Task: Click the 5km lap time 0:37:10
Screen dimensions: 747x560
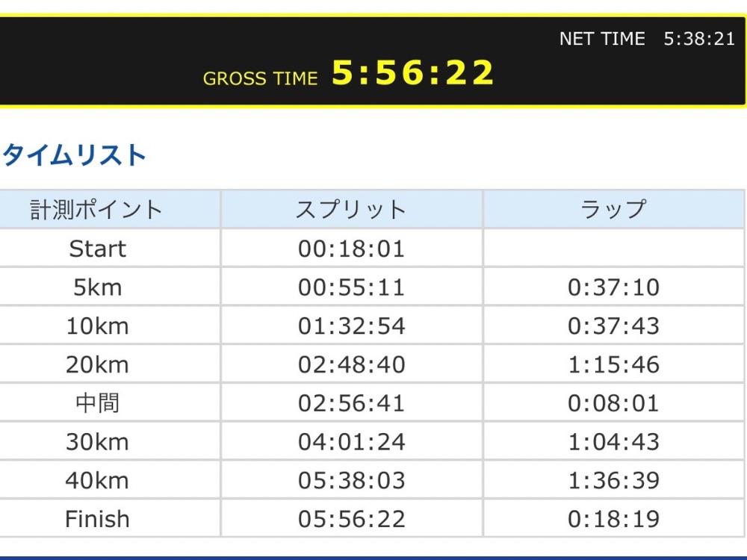Action: 613,287
